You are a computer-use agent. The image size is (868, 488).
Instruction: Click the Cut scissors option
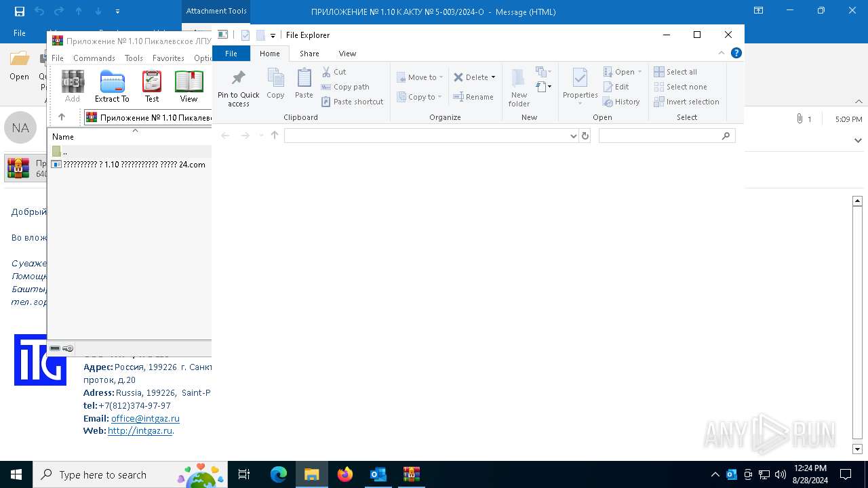coord(334,72)
